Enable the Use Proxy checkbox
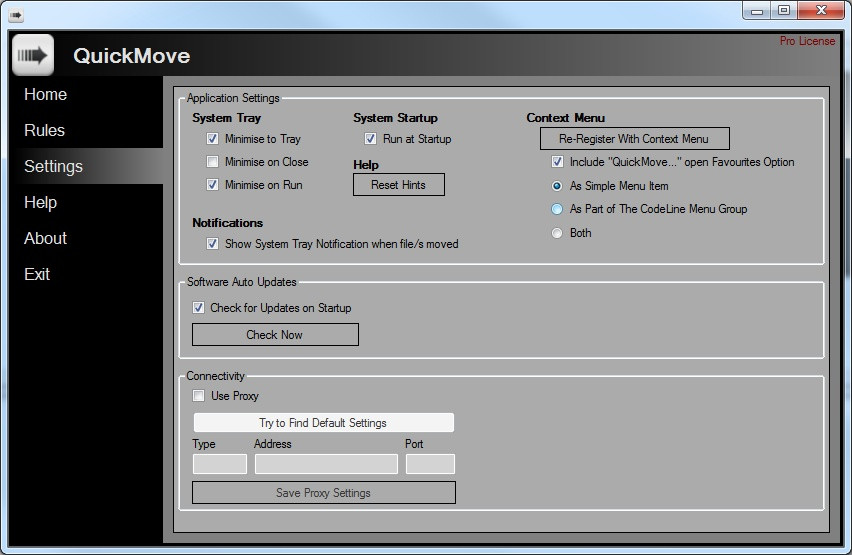The height and width of the screenshot is (555, 852). [198, 396]
